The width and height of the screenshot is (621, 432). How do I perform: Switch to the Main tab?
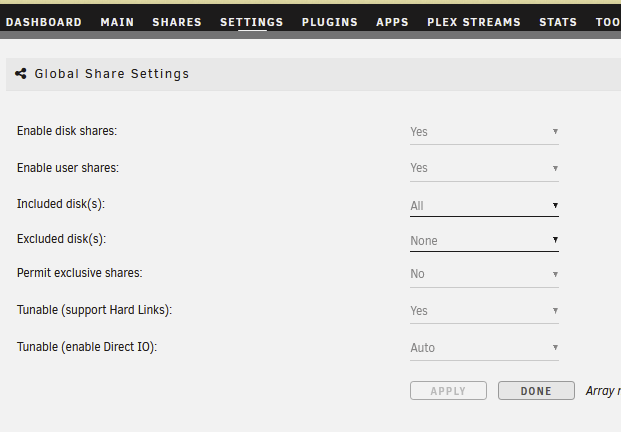tap(117, 22)
